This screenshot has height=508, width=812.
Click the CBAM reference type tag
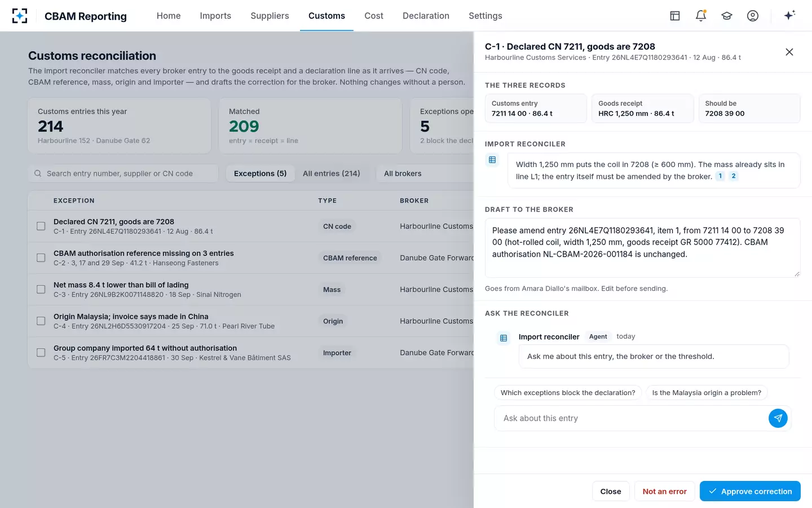point(350,258)
